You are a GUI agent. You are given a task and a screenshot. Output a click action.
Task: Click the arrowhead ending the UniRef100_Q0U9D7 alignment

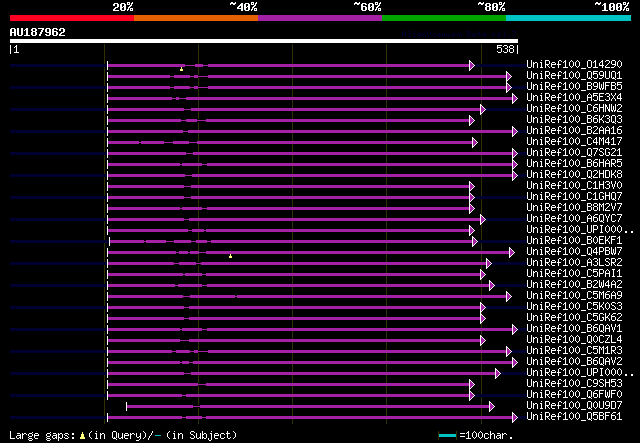coord(492,407)
